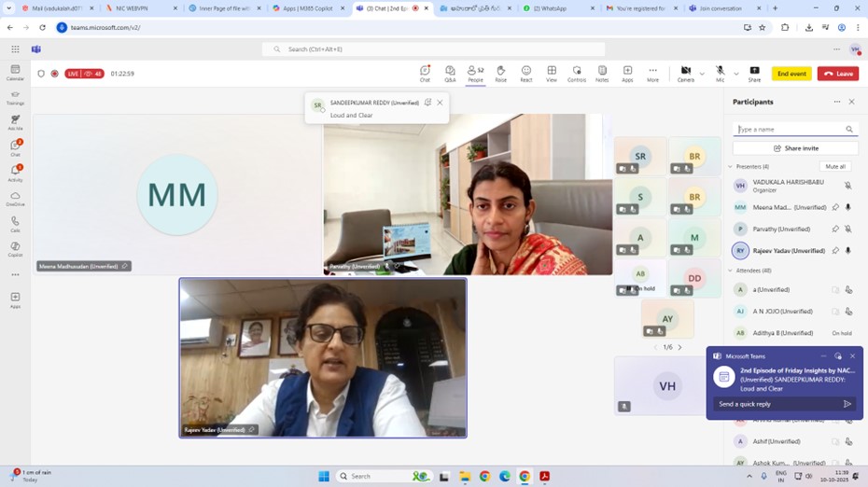
Task: Go to next page of participant tiles
Action: click(x=679, y=347)
